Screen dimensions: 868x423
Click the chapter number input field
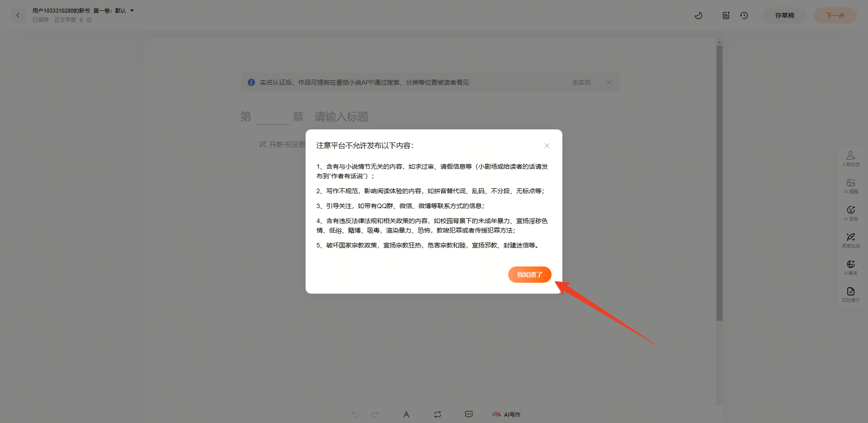(x=272, y=117)
